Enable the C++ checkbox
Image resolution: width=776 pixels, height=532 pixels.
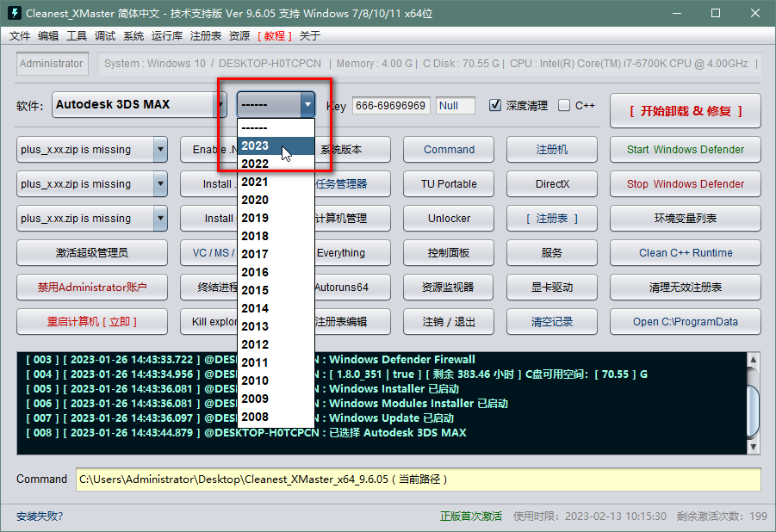click(x=563, y=105)
